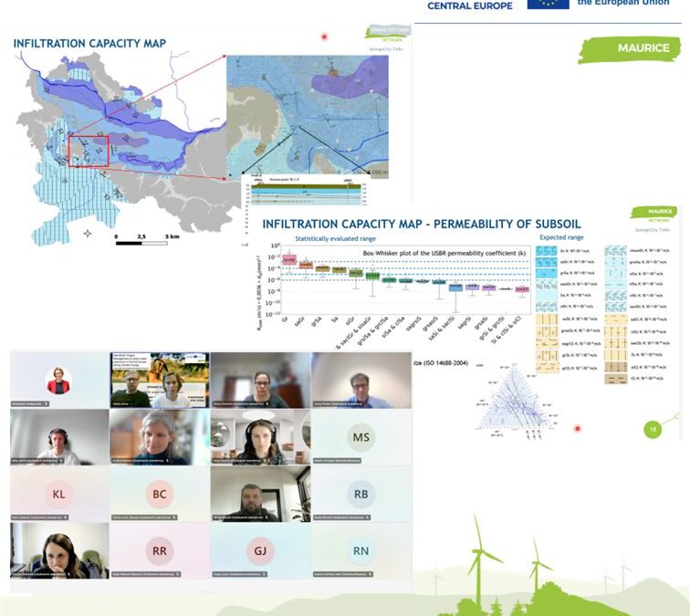Click the bottom brown Cl legend swatch

click(616, 379)
